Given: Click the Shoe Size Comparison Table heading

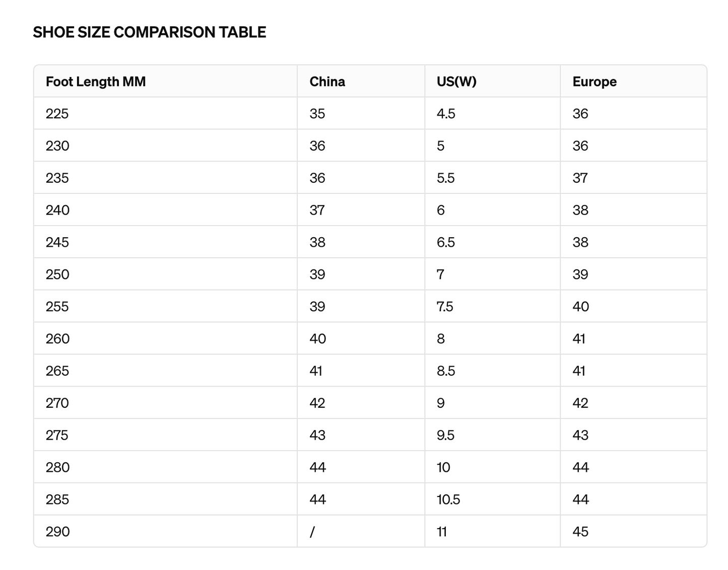Looking at the screenshot, I should (150, 32).
